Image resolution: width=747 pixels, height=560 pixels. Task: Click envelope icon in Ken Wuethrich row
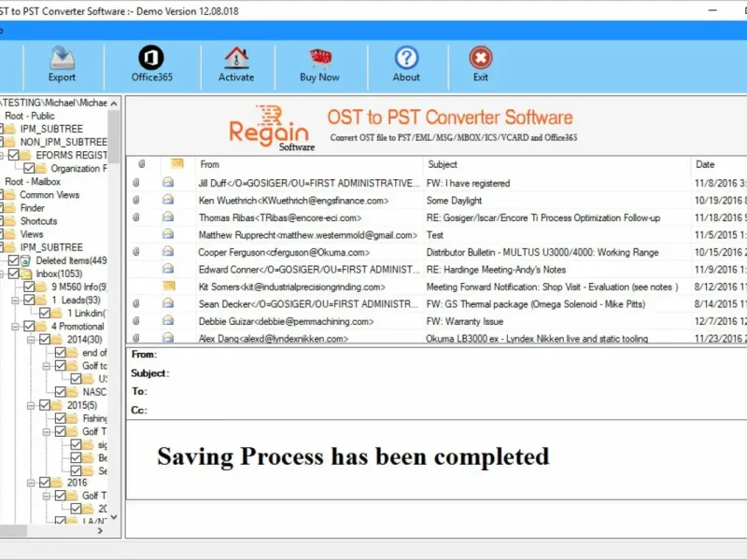[168, 200]
